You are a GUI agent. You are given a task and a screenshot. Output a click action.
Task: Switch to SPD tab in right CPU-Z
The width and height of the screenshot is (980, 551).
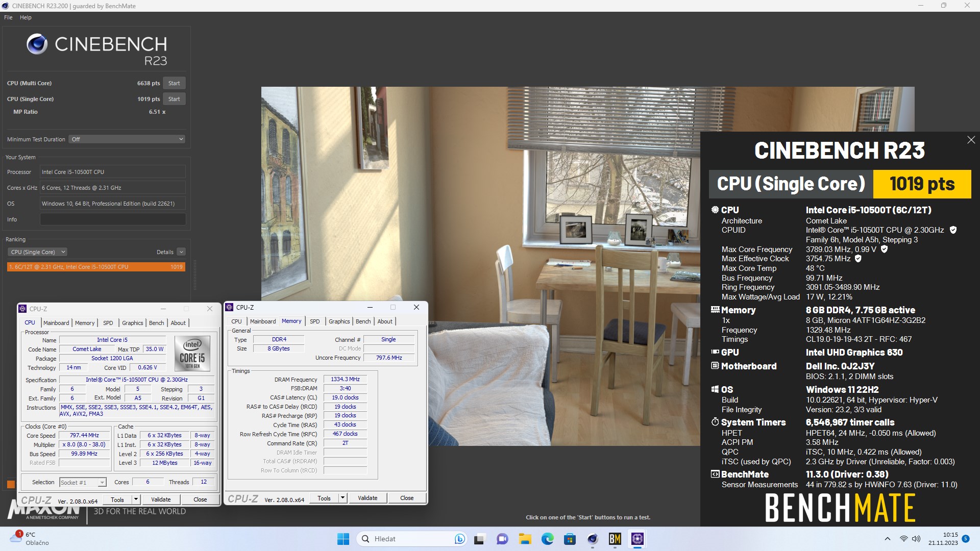315,321
